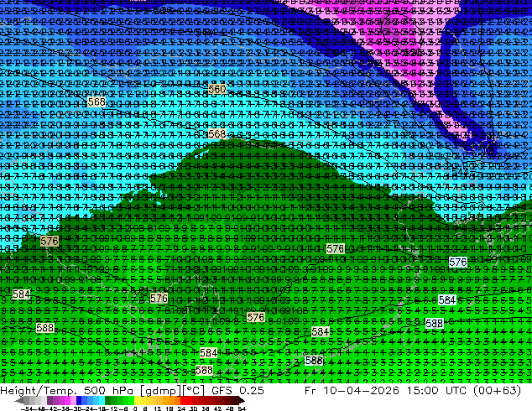Click the bright red legend swatch

click(183, 400)
